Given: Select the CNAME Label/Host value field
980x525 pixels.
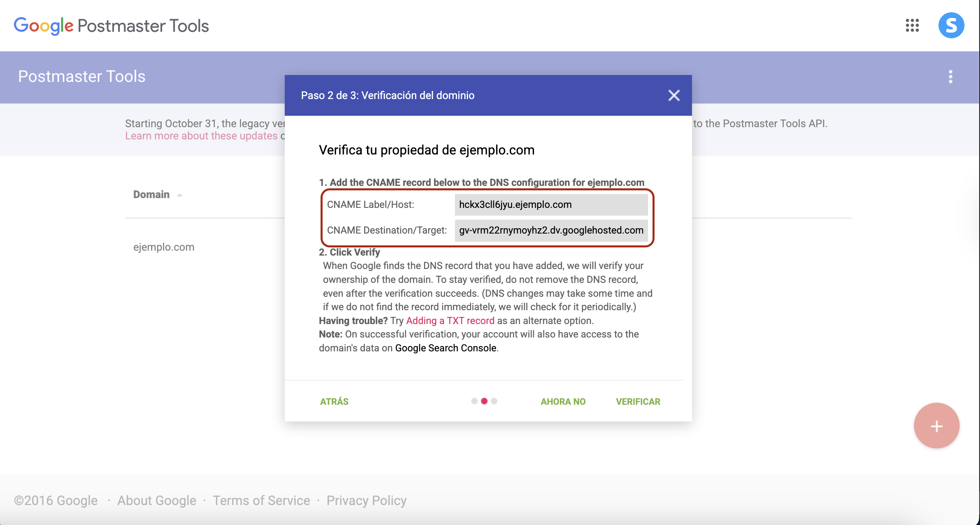Looking at the screenshot, I should 551,205.
